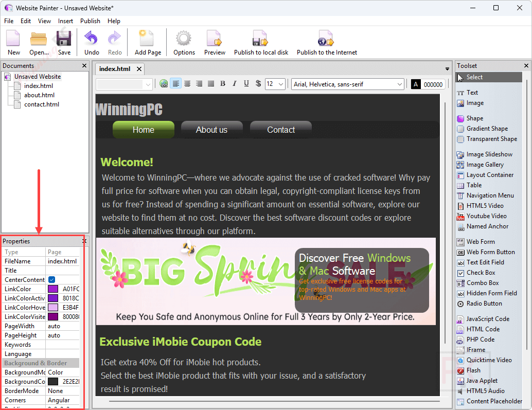Open the View menu
This screenshot has height=410, width=532.
[x=44, y=21]
